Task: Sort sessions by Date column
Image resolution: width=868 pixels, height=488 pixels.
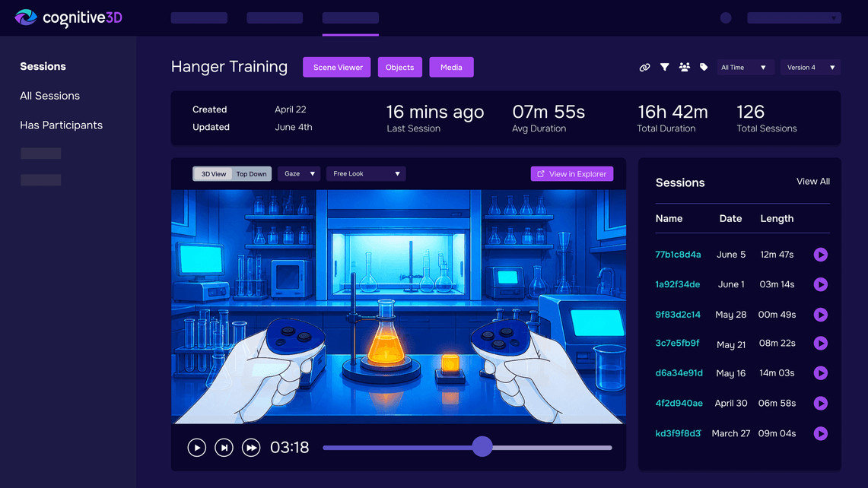Action: [730, 219]
